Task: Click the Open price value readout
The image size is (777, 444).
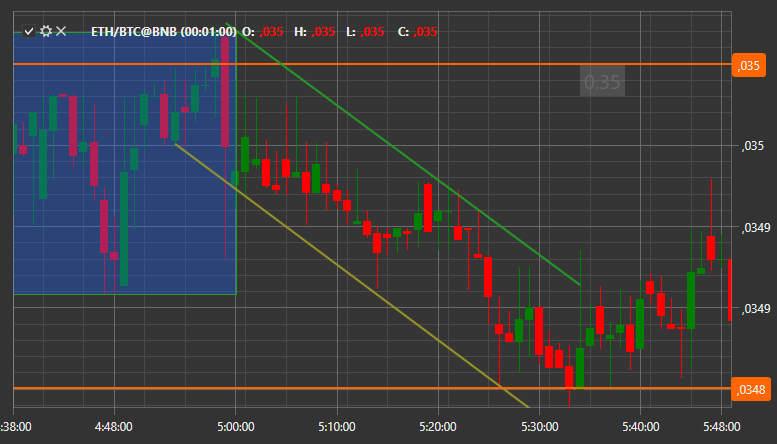Action: click(x=271, y=32)
